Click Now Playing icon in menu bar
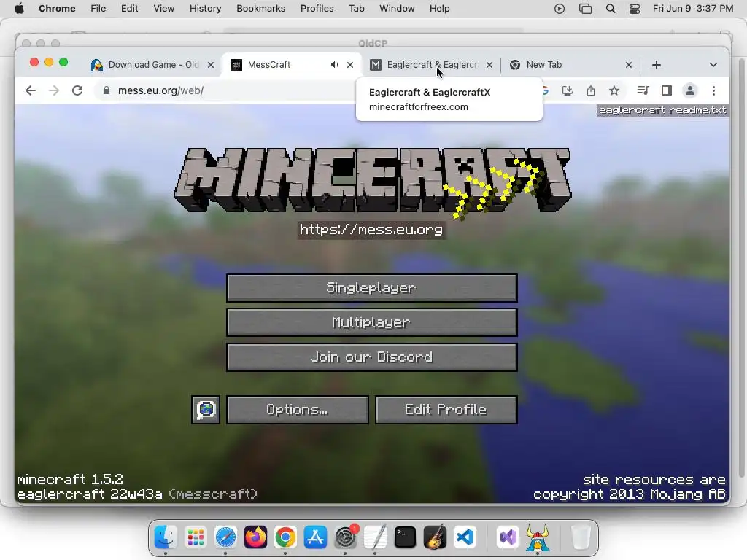 coord(560,9)
